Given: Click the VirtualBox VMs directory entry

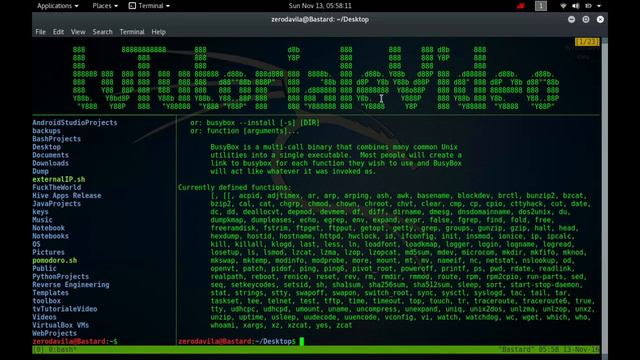Looking at the screenshot, I should [61, 325].
